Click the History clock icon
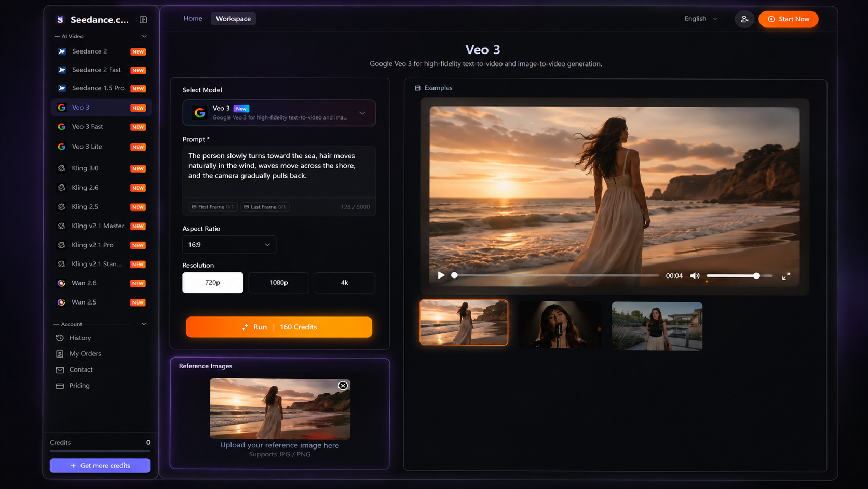 (60, 338)
